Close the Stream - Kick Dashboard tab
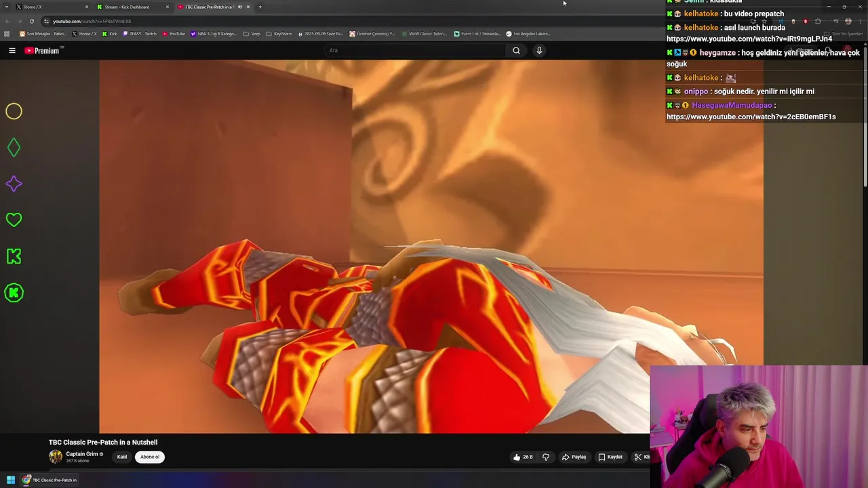 167,7
